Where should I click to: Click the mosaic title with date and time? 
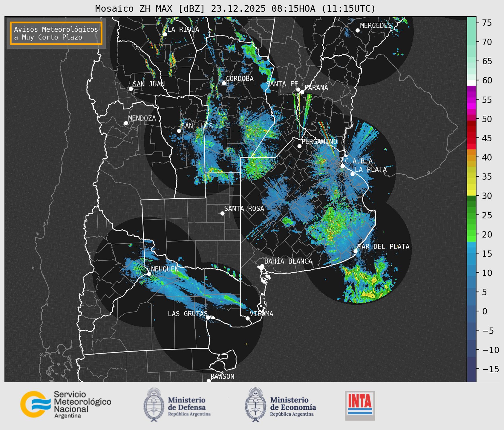tap(235, 8)
